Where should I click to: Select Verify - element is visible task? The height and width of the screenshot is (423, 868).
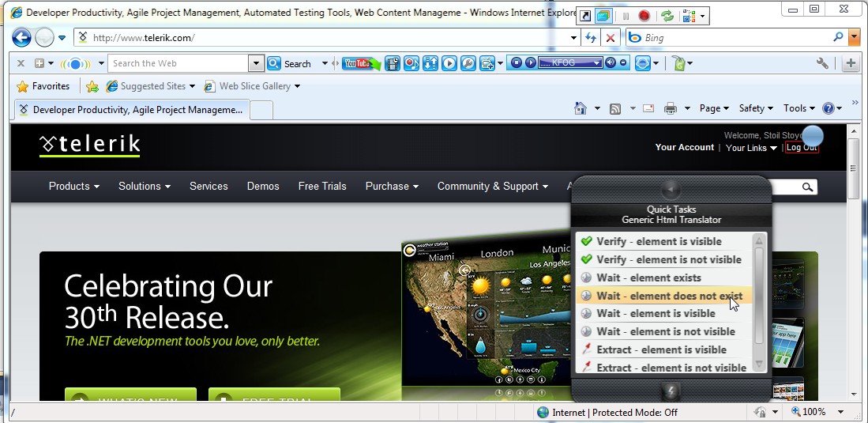pos(665,241)
